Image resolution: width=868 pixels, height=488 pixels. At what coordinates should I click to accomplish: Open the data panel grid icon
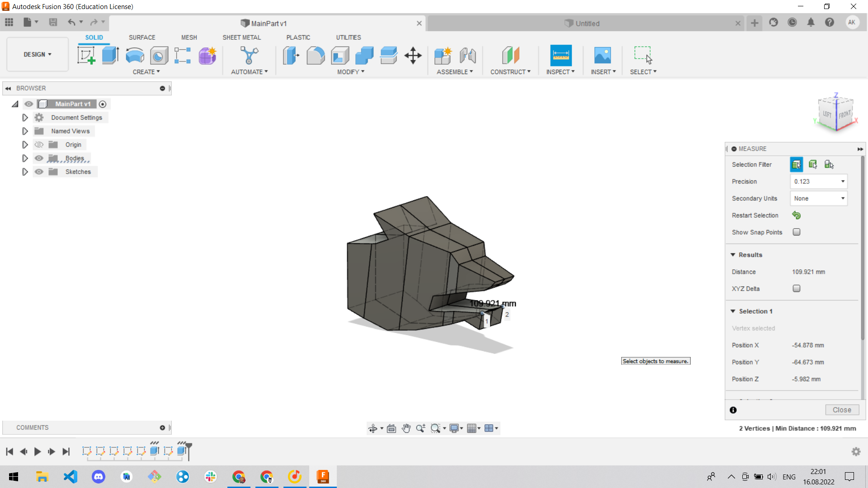point(9,22)
